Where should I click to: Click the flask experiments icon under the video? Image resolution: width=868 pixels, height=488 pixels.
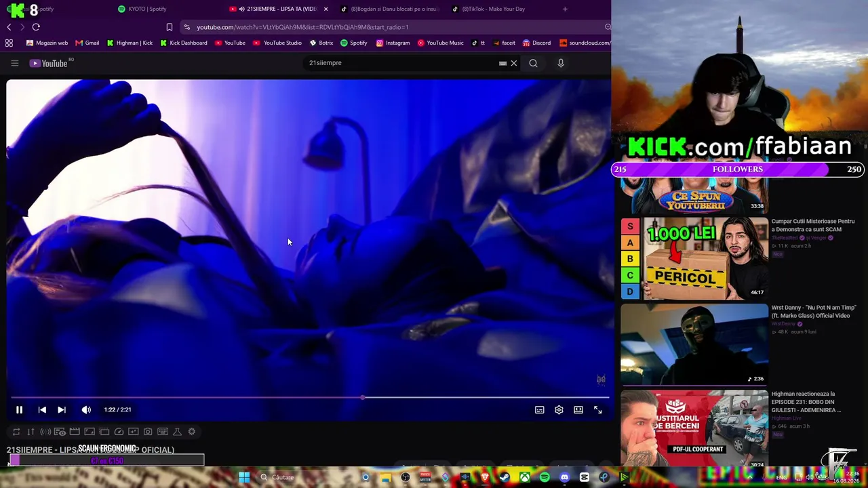coord(177,432)
